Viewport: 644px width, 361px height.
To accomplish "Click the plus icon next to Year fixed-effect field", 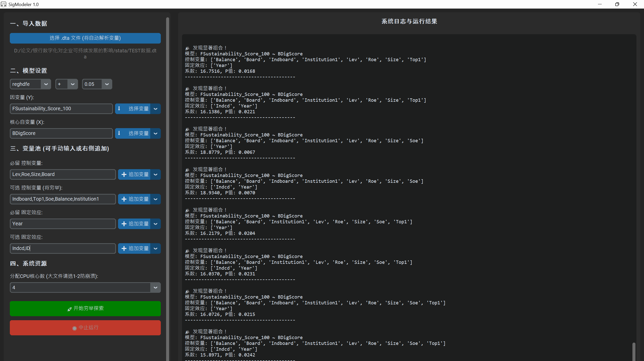I will [124, 224].
